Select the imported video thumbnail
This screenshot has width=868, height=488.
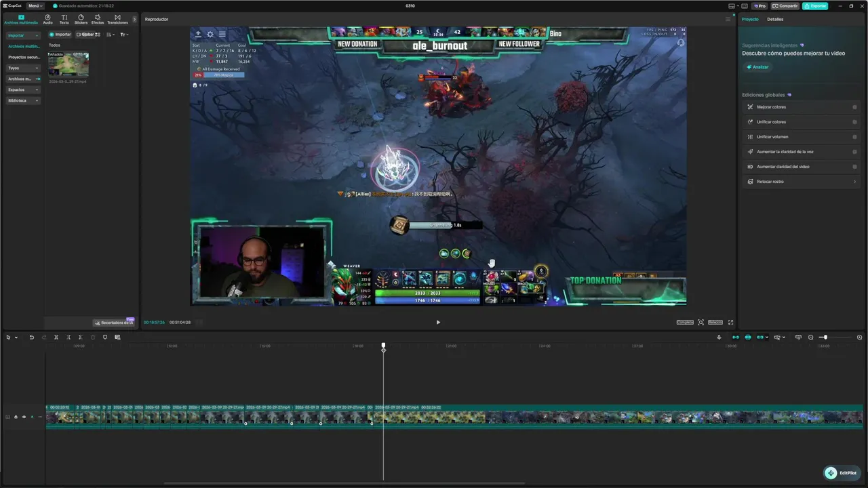pyautogui.click(x=68, y=64)
